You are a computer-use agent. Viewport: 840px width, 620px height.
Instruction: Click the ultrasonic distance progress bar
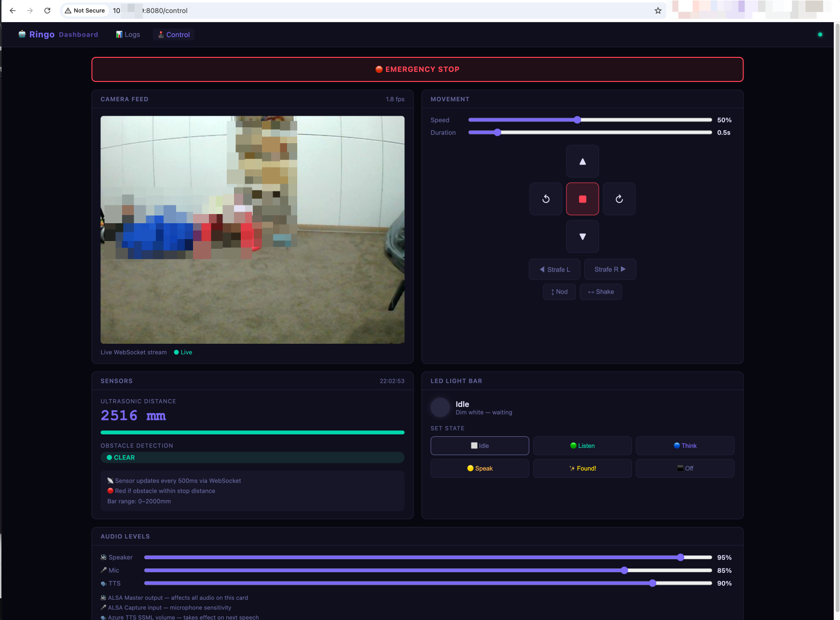(x=252, y=432)
